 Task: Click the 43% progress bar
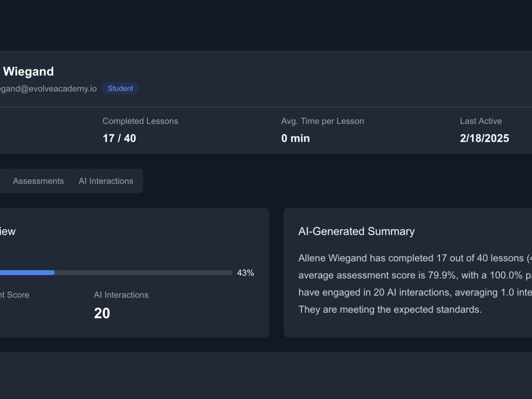(x=116, y=273)
